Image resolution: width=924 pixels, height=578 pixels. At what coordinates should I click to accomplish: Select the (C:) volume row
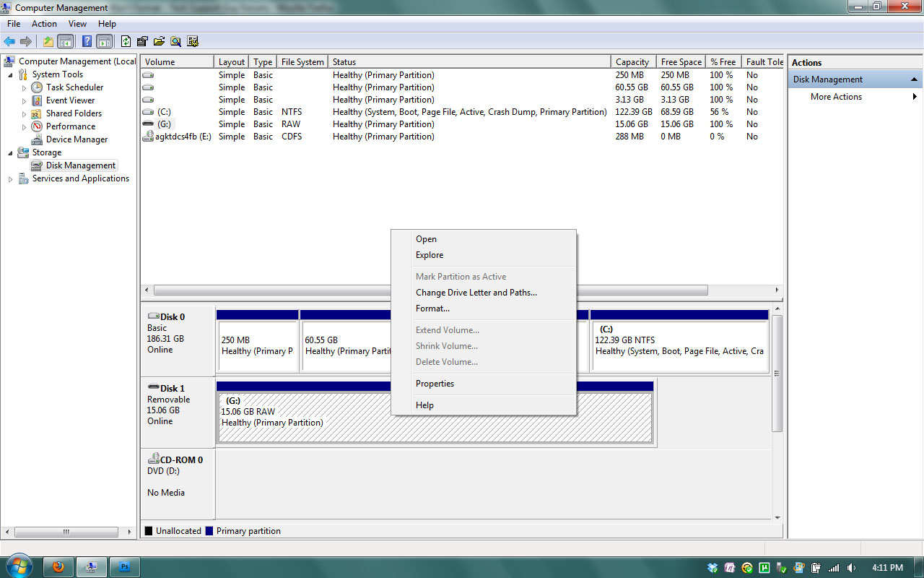[x=462, y=112]
